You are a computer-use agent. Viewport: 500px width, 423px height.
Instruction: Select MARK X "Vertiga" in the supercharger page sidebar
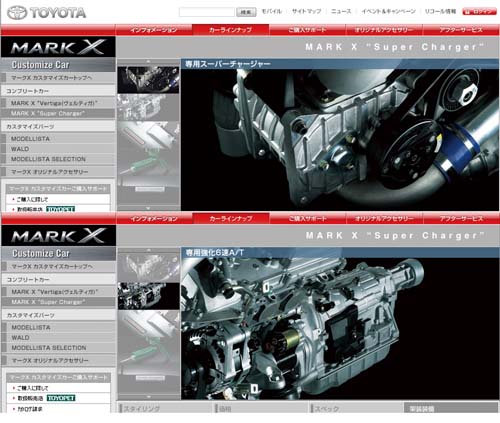[58, 103]
